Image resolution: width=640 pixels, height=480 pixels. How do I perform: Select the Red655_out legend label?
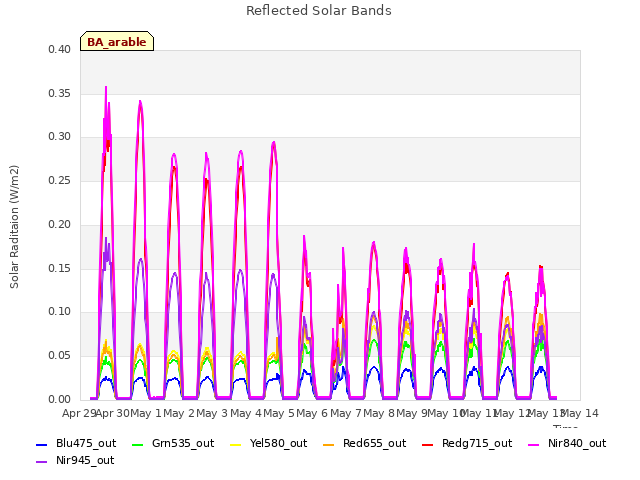coord(374,443)
